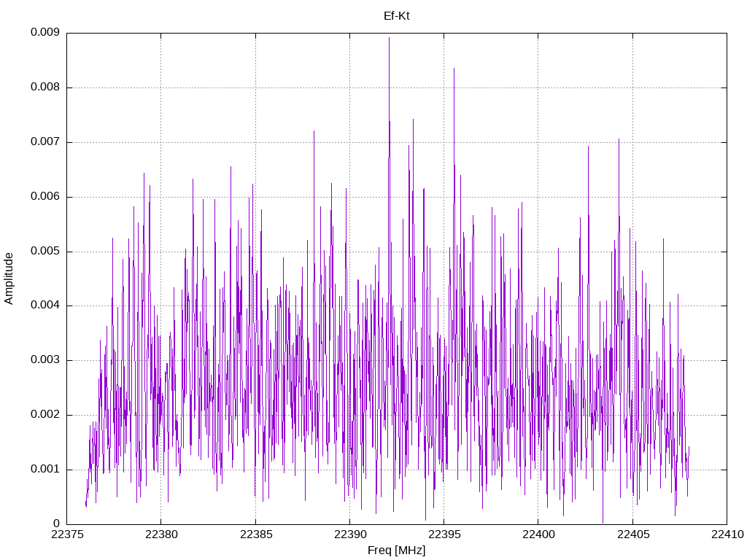
Task: Select the Amplitude y-axis label
Action: point(9,279)
